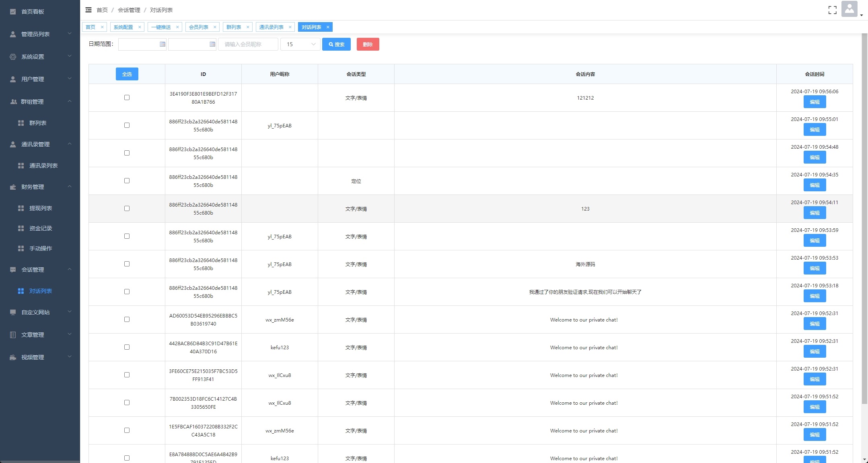Switch to 会员列表 tab
Image resolution: width=868 pixels, height=463 pixels.
199,27
